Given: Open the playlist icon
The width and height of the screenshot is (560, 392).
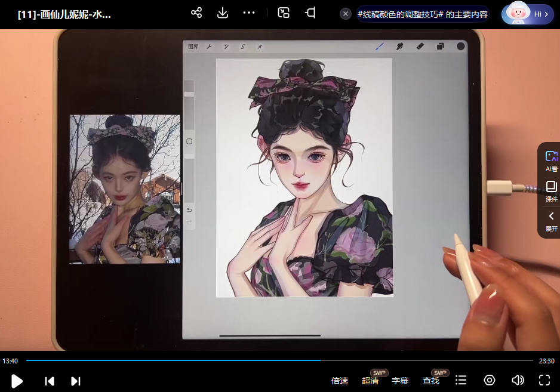Looking at the screenshot, I should (x=461, y=380).
